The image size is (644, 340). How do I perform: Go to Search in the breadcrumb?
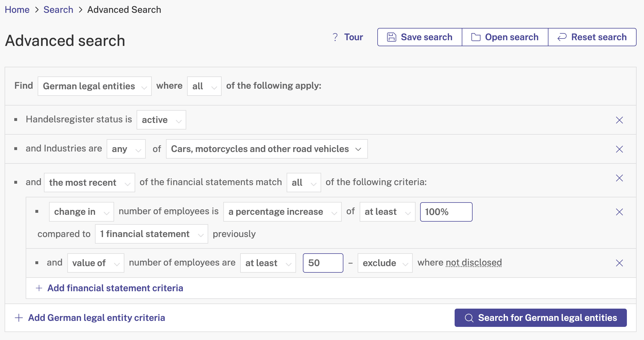pyautogui.click(x=58, y=10)
